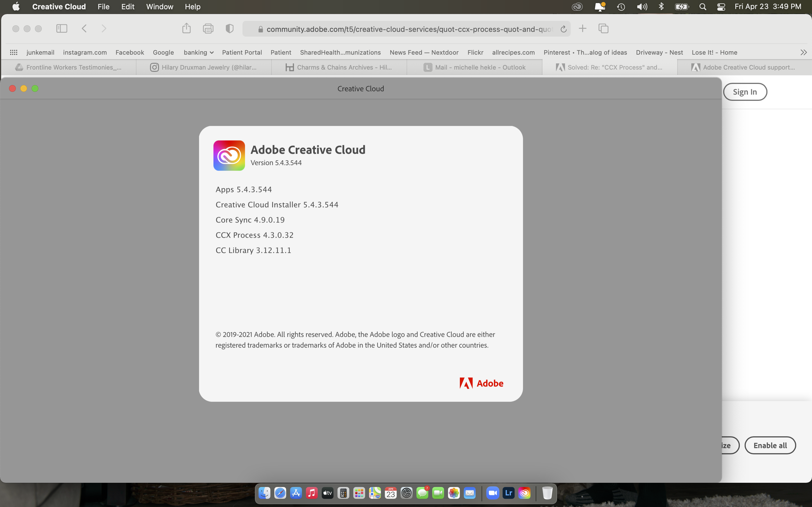This screenshot has height=507, width=812.
Task: Expand the banking favorites dropdown
Action: coord(211,52)
